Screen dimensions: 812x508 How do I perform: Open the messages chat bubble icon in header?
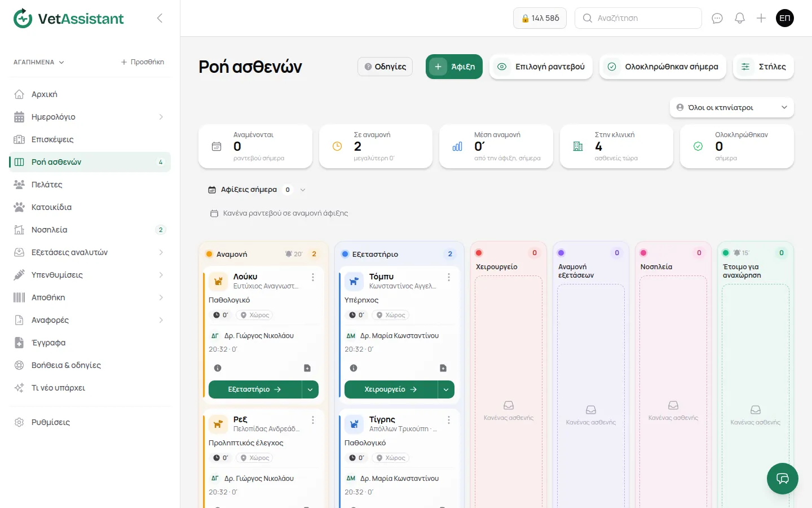[717, 18]
